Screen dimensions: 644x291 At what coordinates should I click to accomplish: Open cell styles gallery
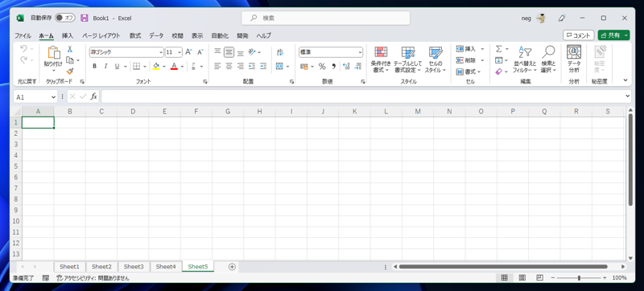(x=436, y=59)
